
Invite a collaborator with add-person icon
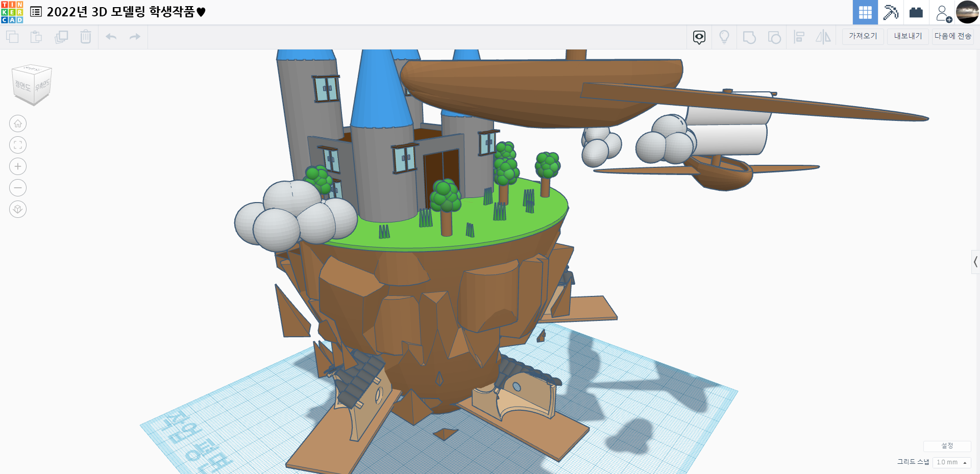pyautogui.click(x=943, y=13)
